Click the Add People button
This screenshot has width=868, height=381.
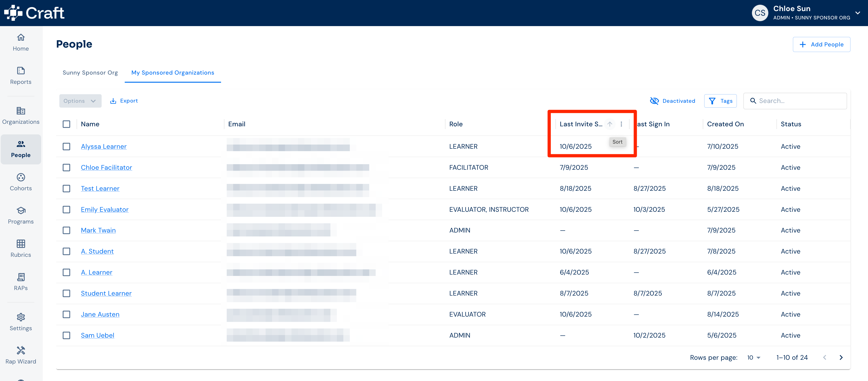821,45
